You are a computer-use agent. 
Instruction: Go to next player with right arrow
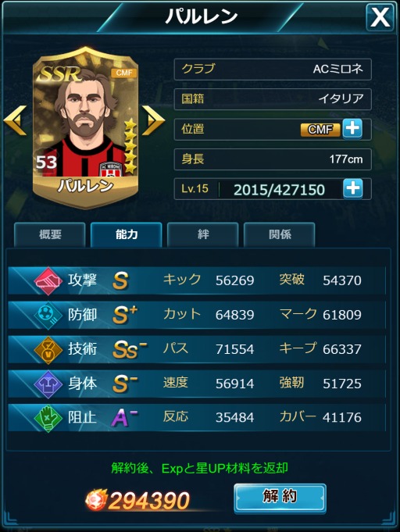[x=152, y=120]
